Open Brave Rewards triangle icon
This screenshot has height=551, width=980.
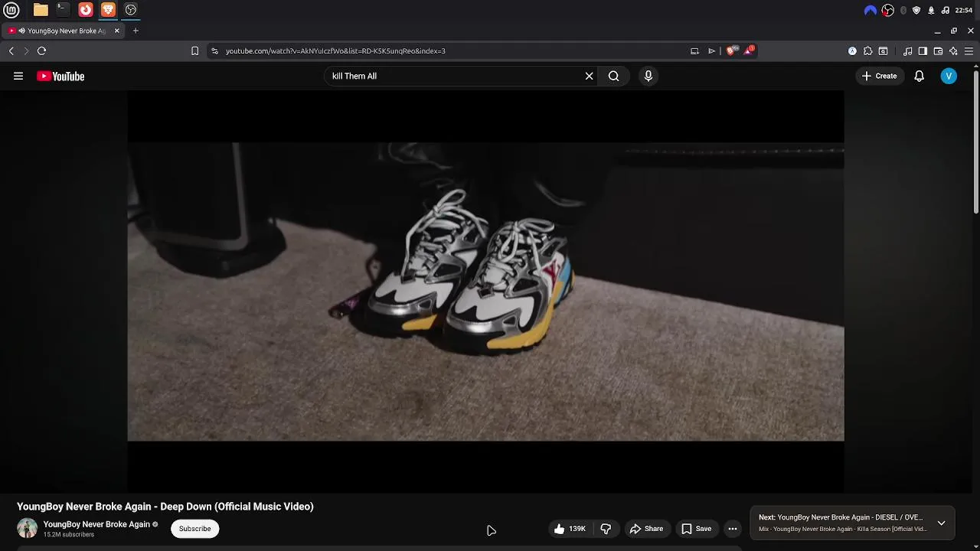[749, 51]
